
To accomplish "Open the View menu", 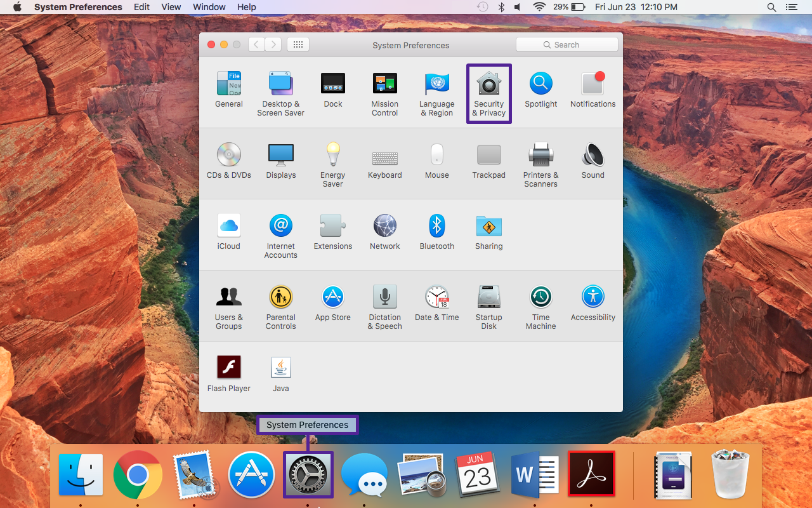I will tap(171, 7).
